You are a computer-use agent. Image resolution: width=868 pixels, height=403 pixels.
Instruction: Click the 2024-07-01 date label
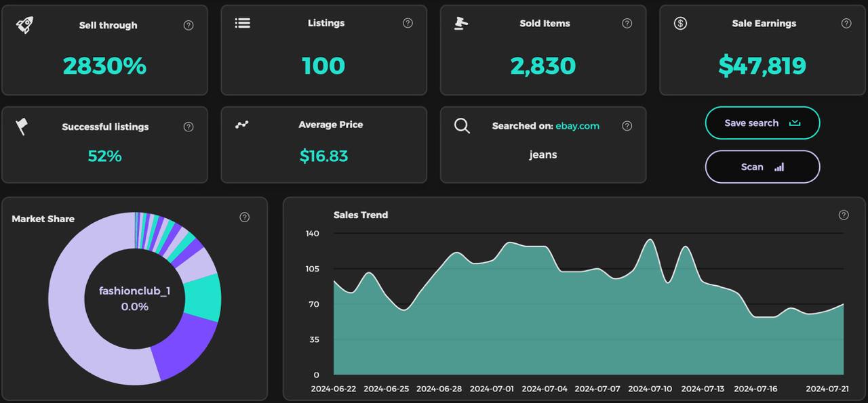point(492,389)
